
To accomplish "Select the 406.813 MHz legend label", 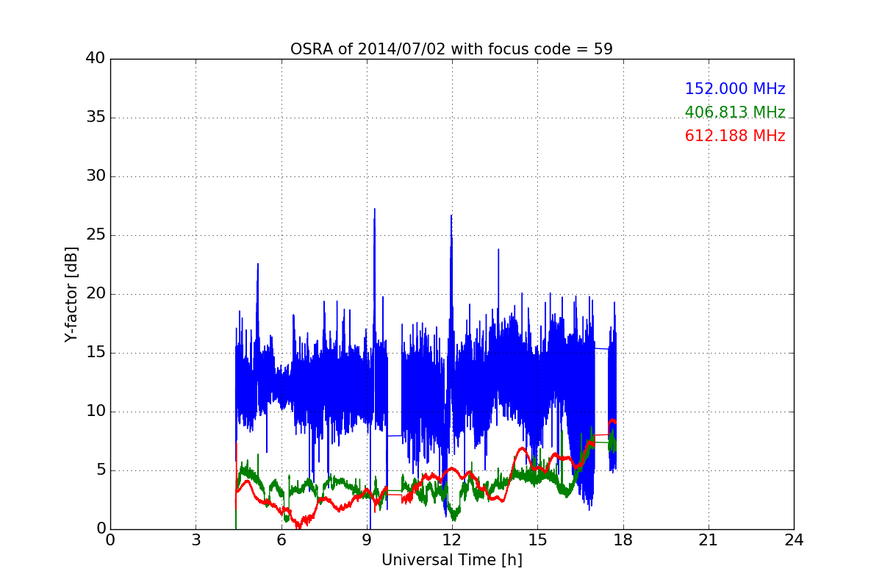I will [x=735, y=112].
